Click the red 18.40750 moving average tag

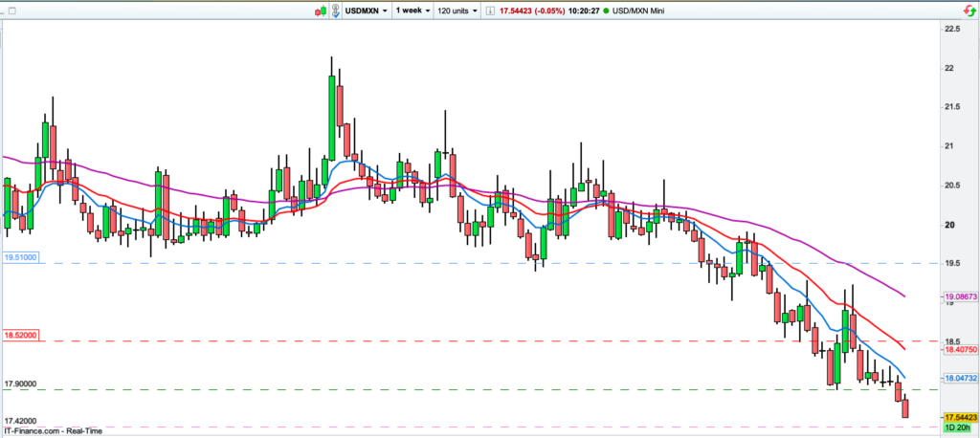(960, 351)
